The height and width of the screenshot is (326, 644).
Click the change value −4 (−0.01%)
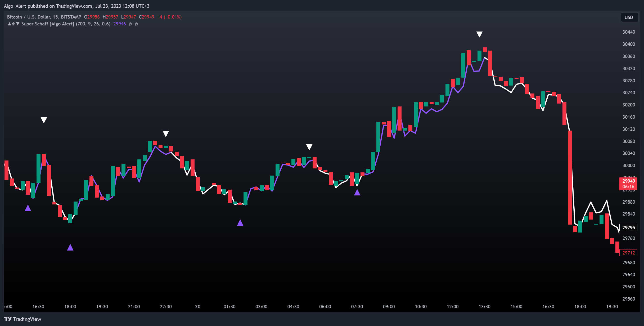tap(169, 17)
